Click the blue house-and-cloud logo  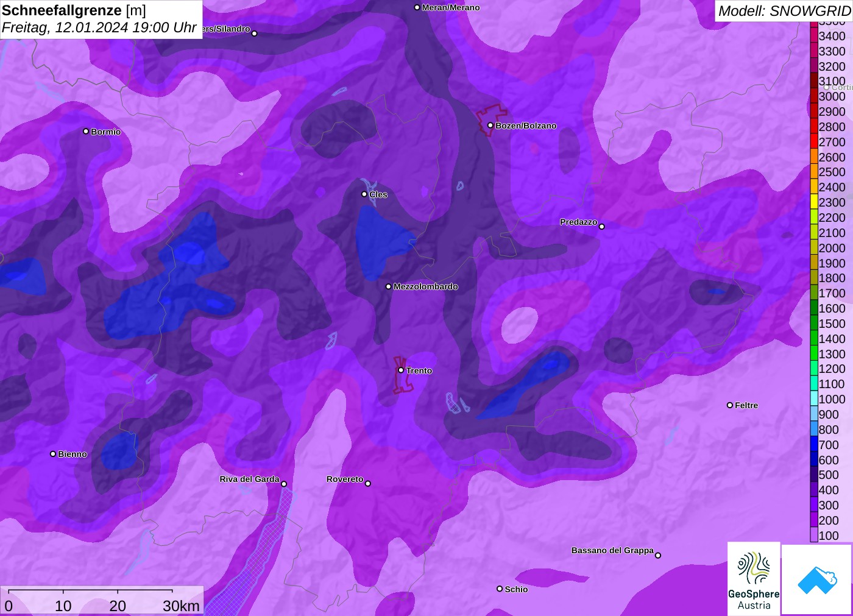817,579
